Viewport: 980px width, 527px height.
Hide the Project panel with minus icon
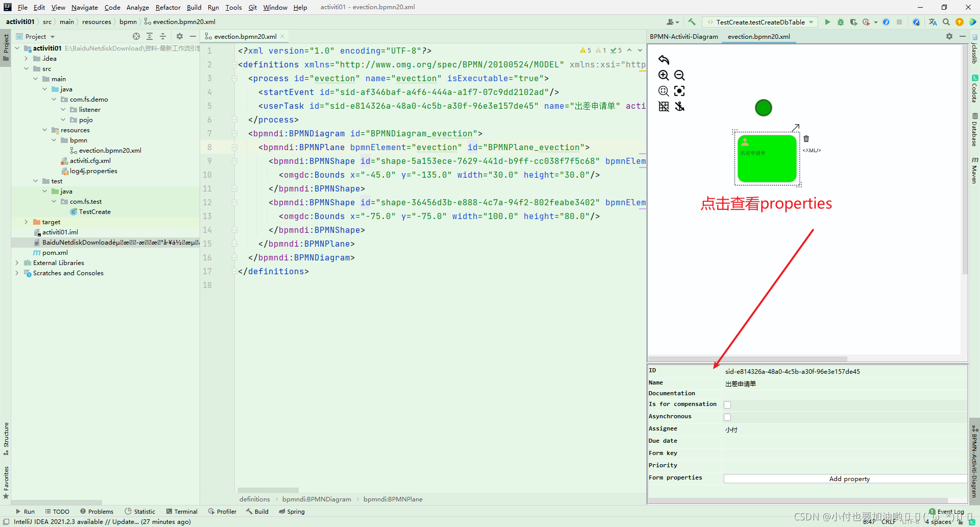(193, 36)
